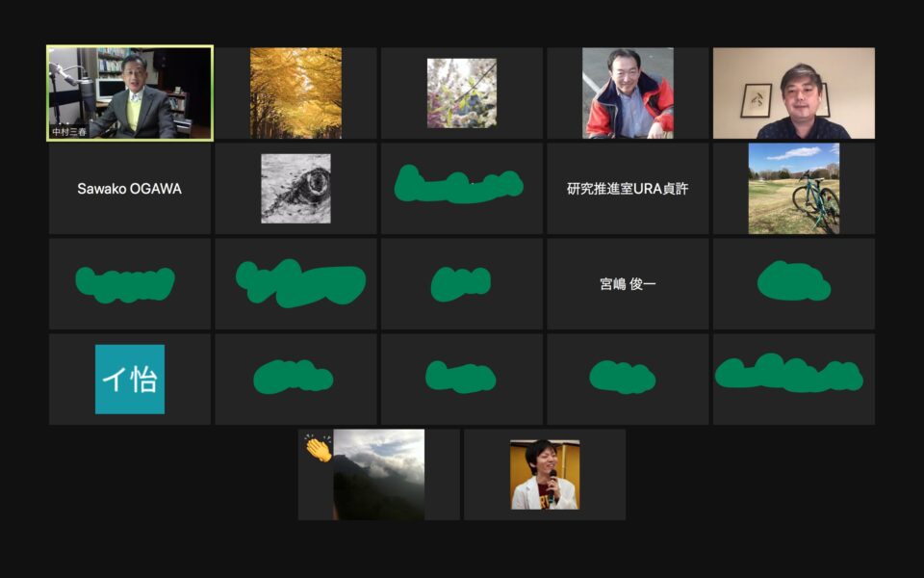Select the teal イ怡 avatar icon
Image resolution: width=924 pixels, height=578 pixels.
pos(130,380)
